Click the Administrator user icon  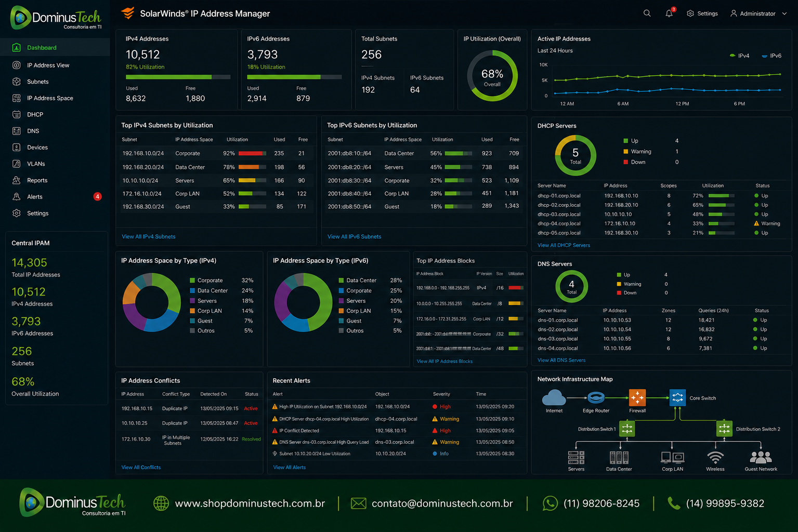(734, 14)
